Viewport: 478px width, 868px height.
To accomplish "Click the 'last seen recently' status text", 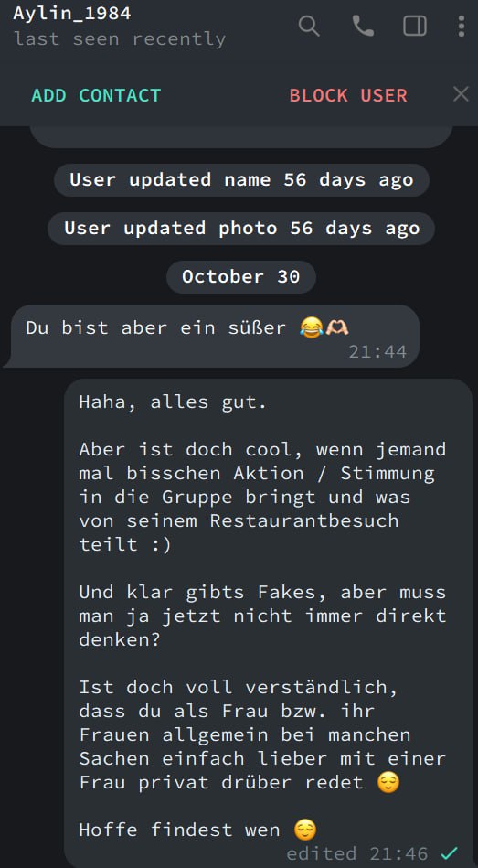I will pyautogui.click(x=119, y=38).
